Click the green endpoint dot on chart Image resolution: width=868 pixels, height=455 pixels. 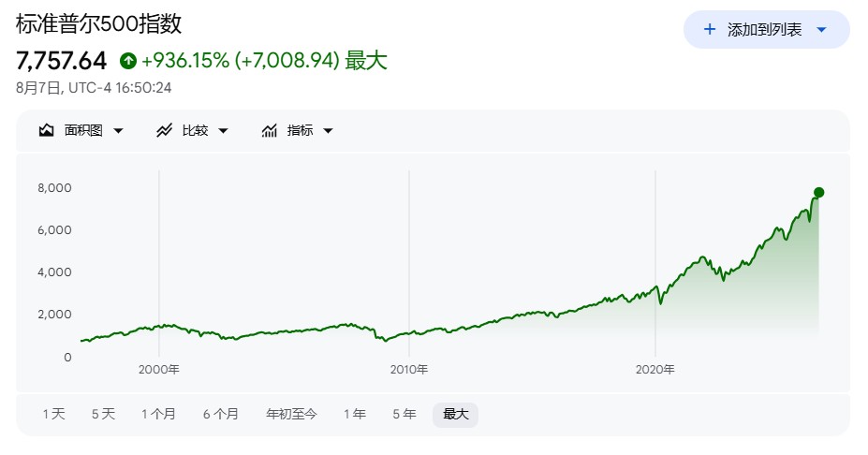click(x=818, y=193)
